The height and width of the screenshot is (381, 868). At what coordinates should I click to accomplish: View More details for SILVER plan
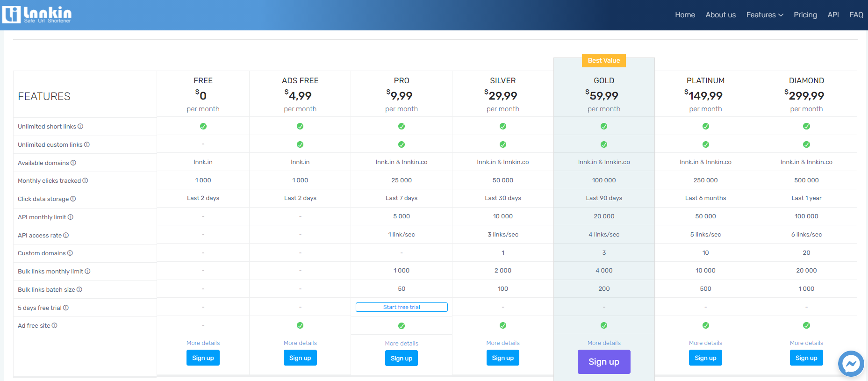502,343
